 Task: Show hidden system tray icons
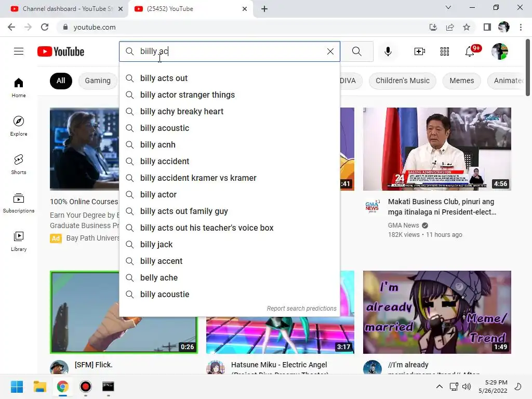[439, 387]
